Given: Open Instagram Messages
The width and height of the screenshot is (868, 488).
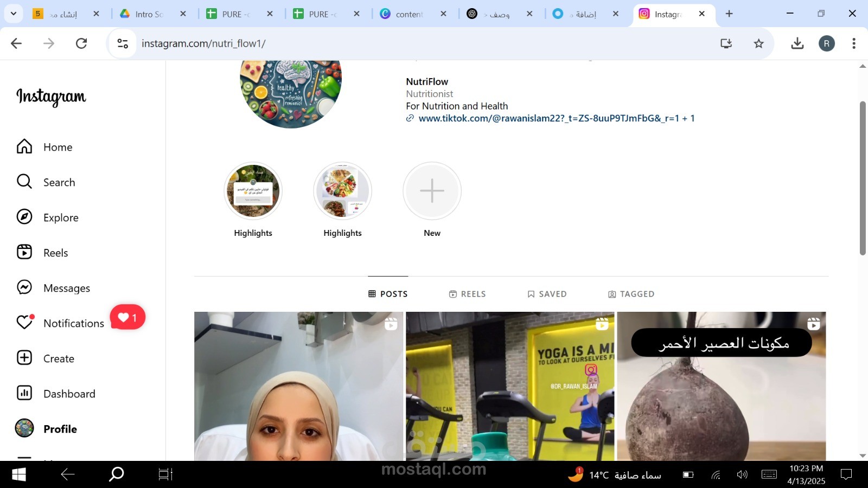Looking at the screenshot, I should 66,288.
